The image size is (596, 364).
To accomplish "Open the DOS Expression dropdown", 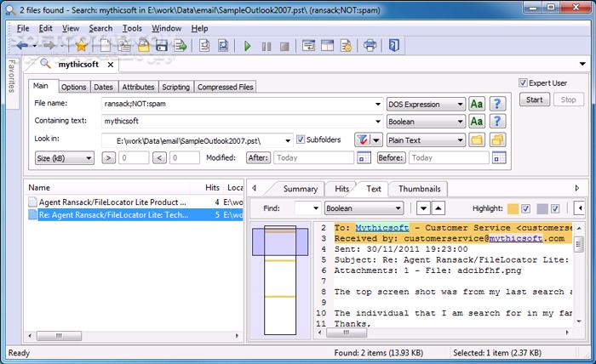I will [x=426, y=105].
